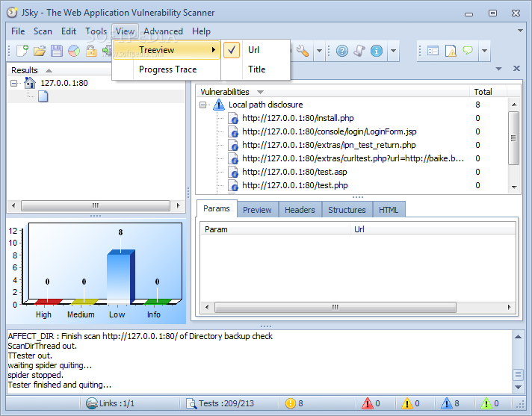
Task: Click the New scan toolbar icon
Action: click(22, 51)
